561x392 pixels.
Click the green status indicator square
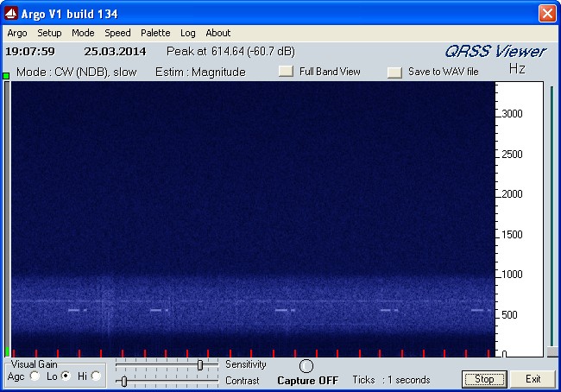click(6, 75)
